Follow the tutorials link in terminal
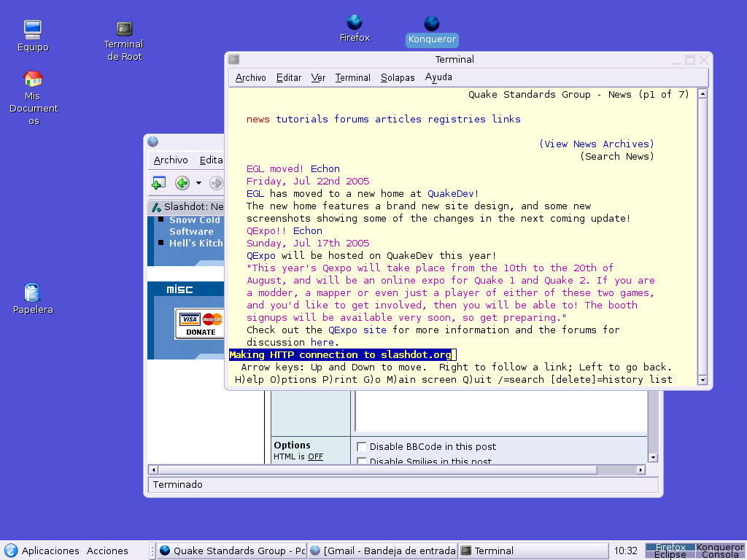The width and height of the screenshot is (747, 560). 302,119
